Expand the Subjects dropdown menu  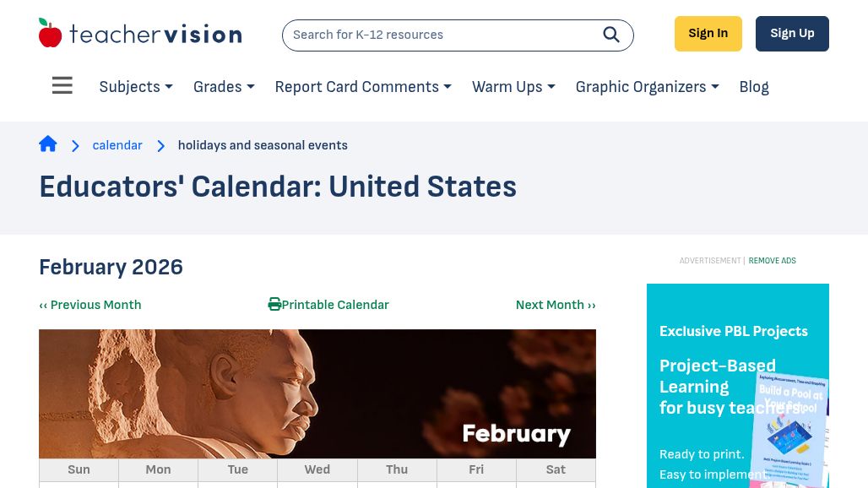[x=136, y=87]
